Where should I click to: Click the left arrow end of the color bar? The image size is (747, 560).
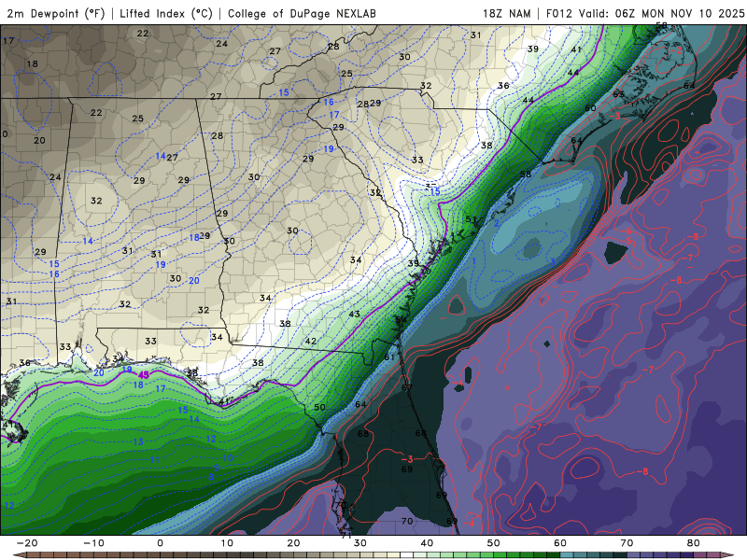[x=18, y=555]
